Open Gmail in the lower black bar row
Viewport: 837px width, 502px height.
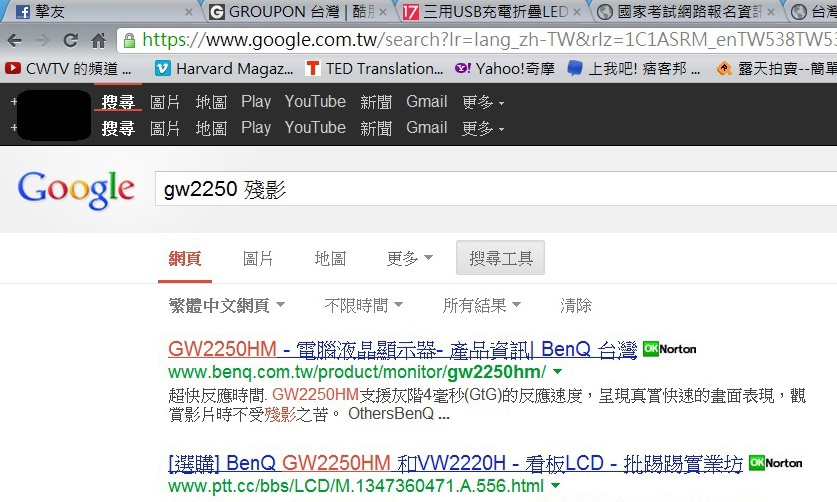427,128
